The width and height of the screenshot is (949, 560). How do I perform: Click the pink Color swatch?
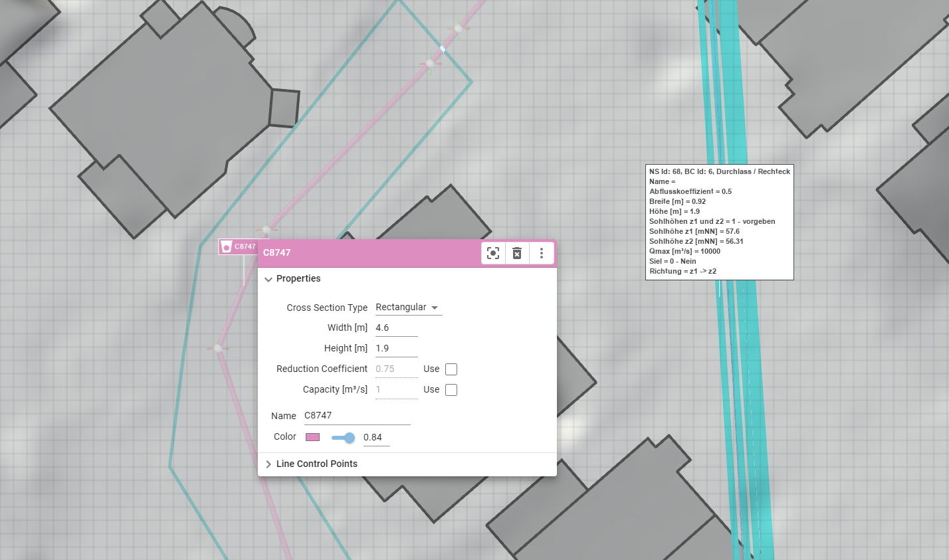click(x=312, y=437)
